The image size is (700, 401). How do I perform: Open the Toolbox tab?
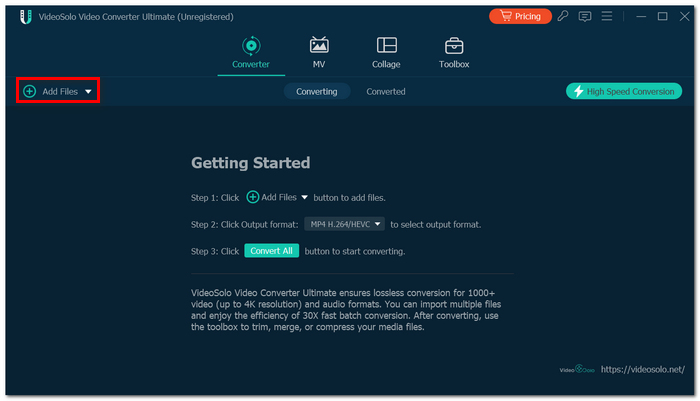tap(454, 53)
